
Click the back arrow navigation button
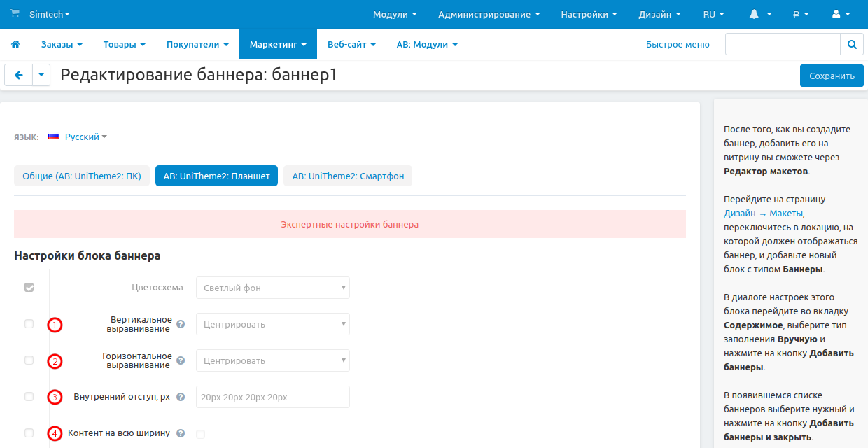tap(18, 75)
